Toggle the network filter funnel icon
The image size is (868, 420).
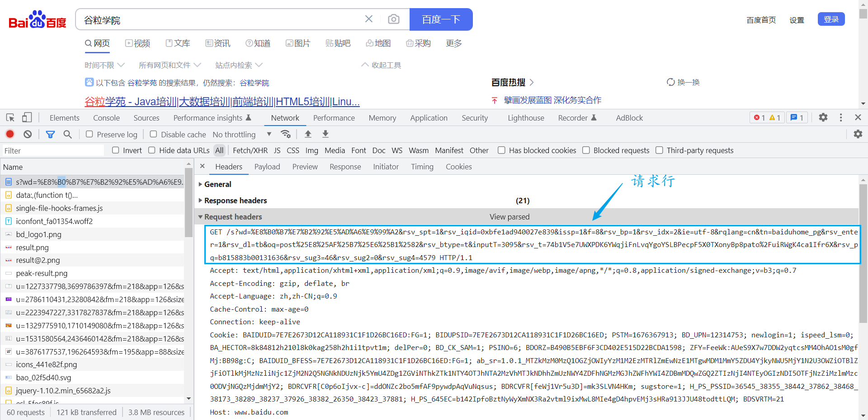pyautogui.click(x=50, y=134)
